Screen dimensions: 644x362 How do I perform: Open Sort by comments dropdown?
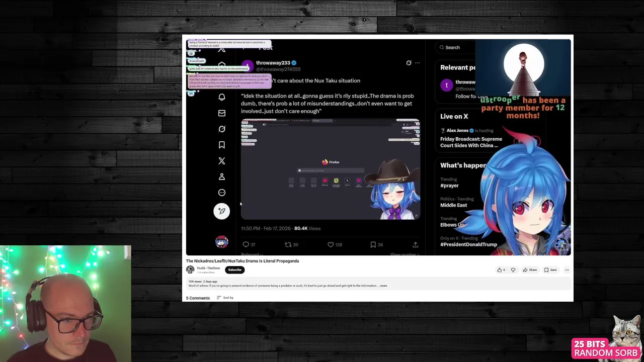click(x=225, y=298)
